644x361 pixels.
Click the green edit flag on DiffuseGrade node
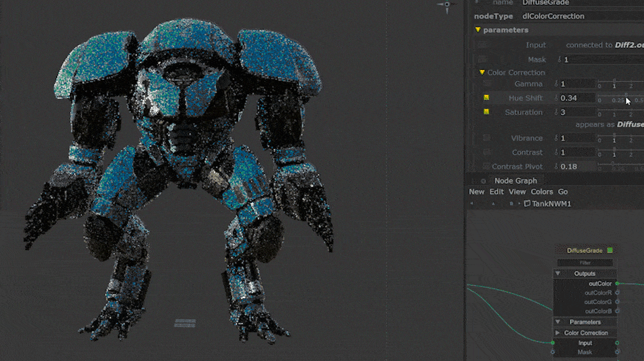pos(610,251)
